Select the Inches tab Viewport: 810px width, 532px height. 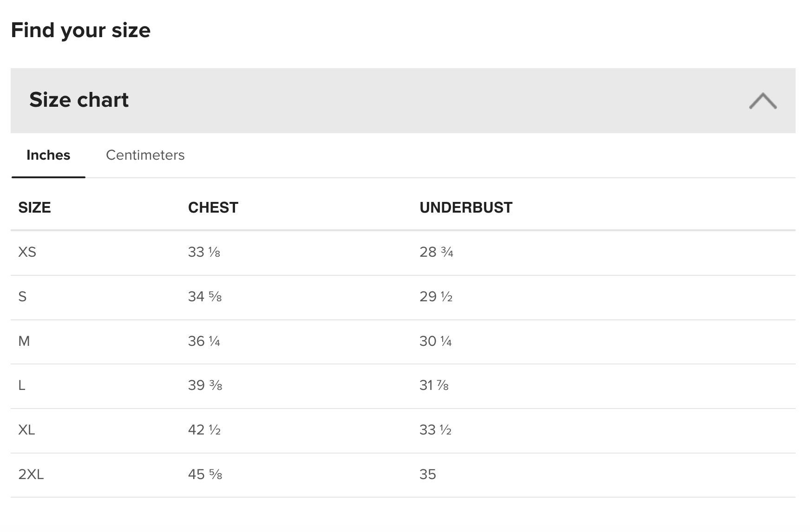click(x=48, y=155)
